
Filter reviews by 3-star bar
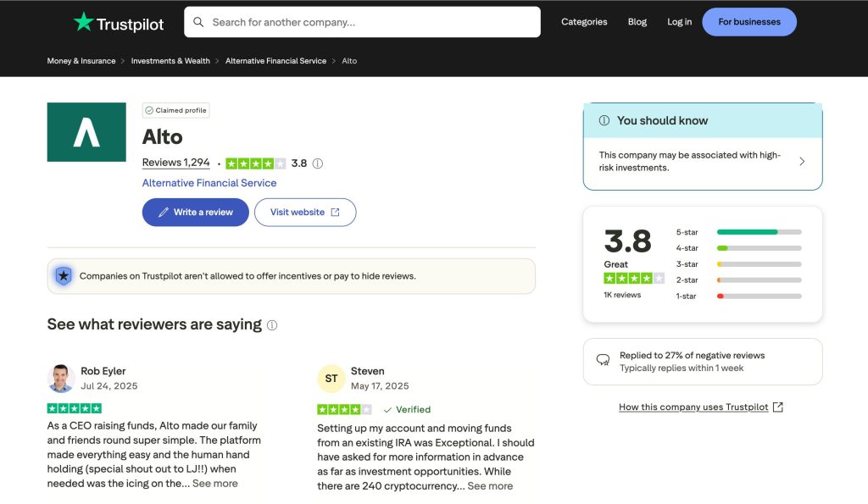pyautogui.click(x=759, y=264)
